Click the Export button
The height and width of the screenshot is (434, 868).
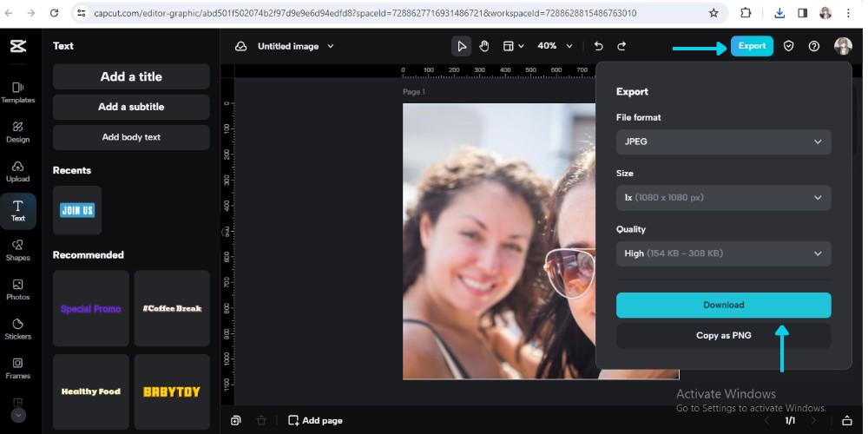(752, 46)
